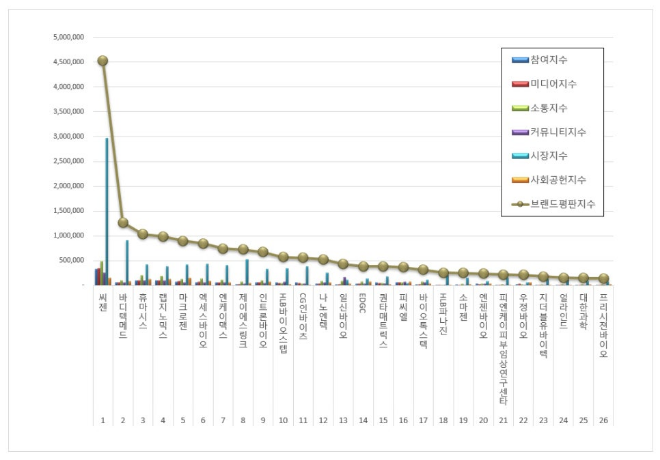Screen dimensions: 660x460
Task: Select the 브랜드평판지수 data point for 씨젠
Action: click(102, 60)
